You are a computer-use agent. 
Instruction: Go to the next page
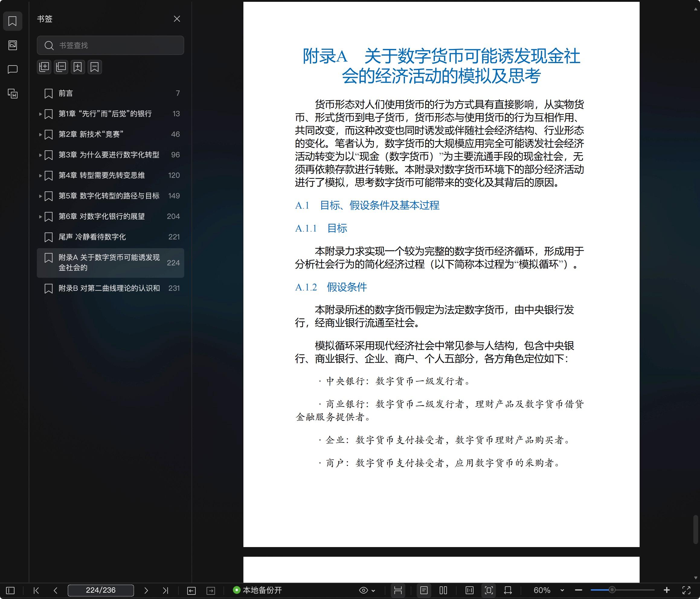pyautogui.click(x=146, y=590)
